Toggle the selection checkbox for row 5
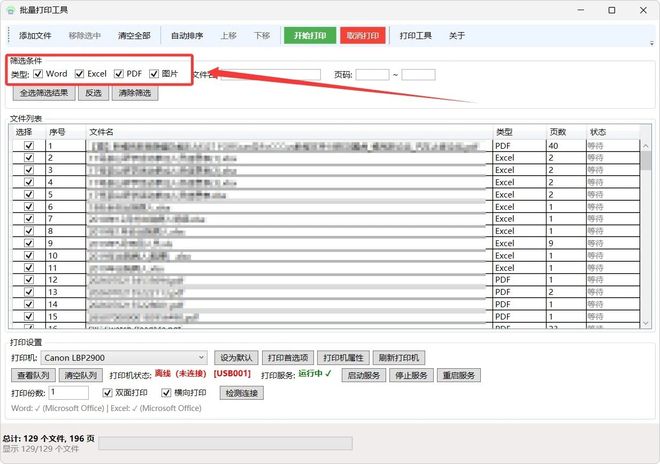 [x=29, y=195]
